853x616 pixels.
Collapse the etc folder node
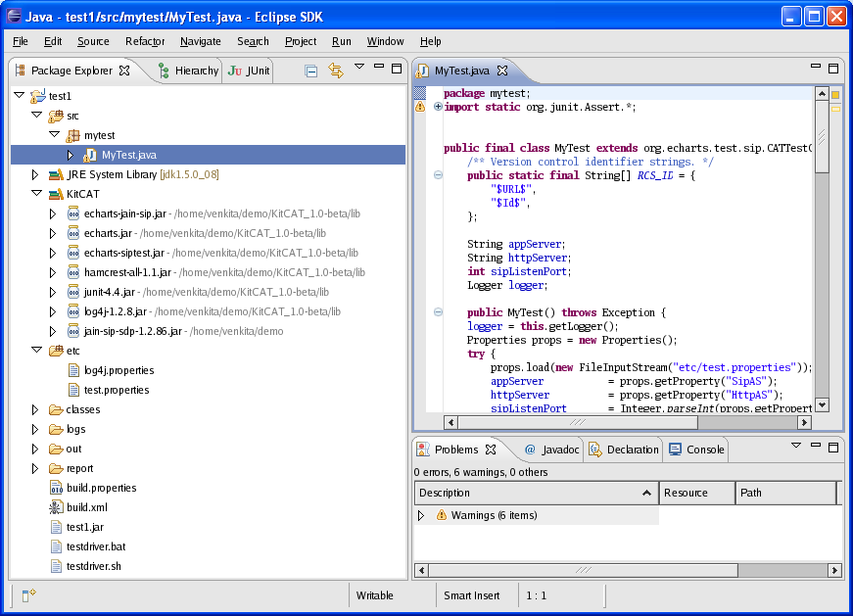[x=37, y=351]
